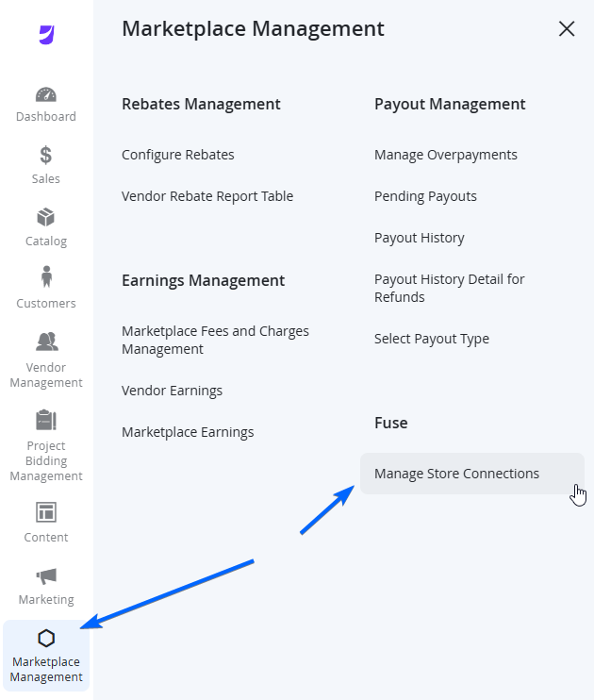Open the Catalog box icon

[x=46, y=217]
